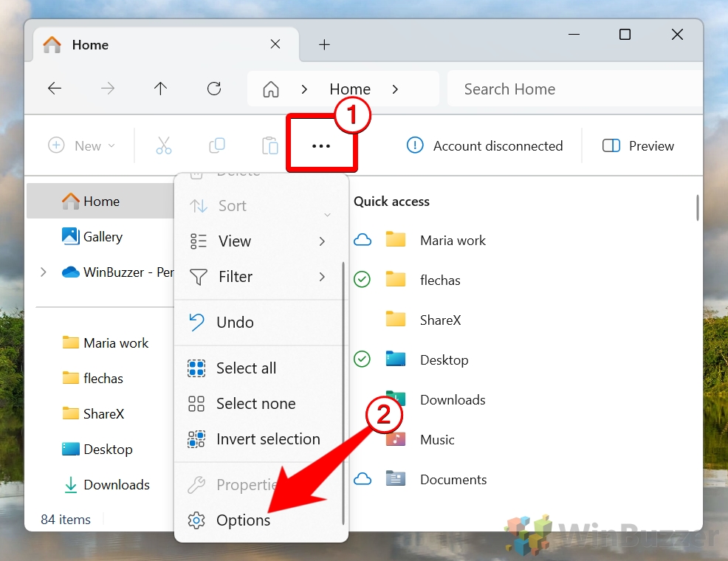Click the Invert selection icon
This screenshot has height=561, width=728.
[x=196, y=439]
